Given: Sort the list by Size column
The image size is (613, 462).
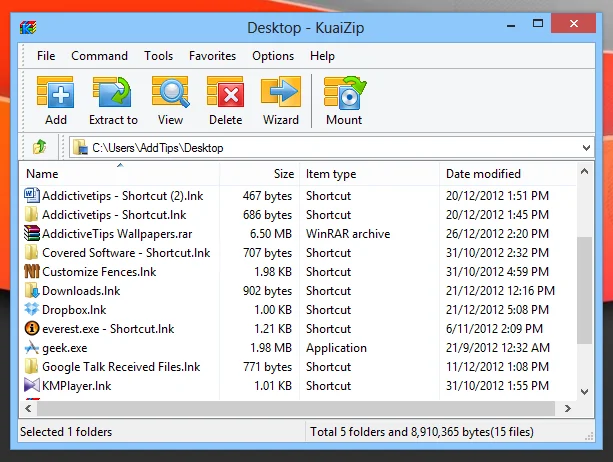Looking at the screenshot, I should (260, 174).
